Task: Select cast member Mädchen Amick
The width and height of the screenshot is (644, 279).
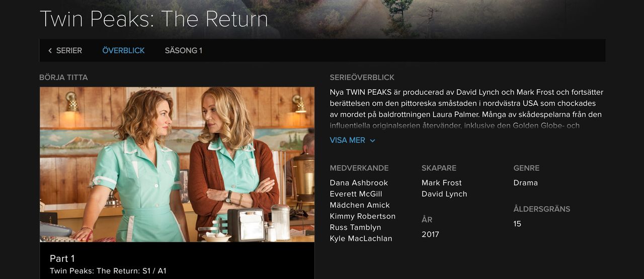Action: pyautogui.click(x=360, y=205)
